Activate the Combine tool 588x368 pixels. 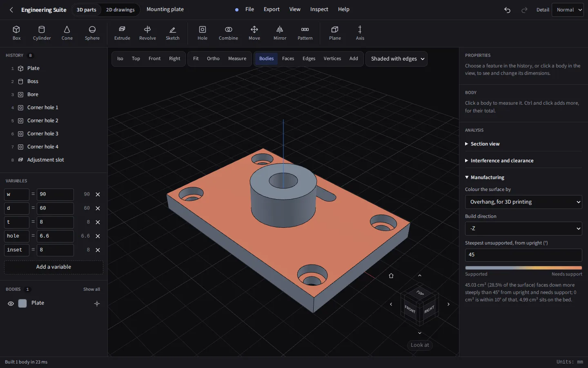pos(228,33)
